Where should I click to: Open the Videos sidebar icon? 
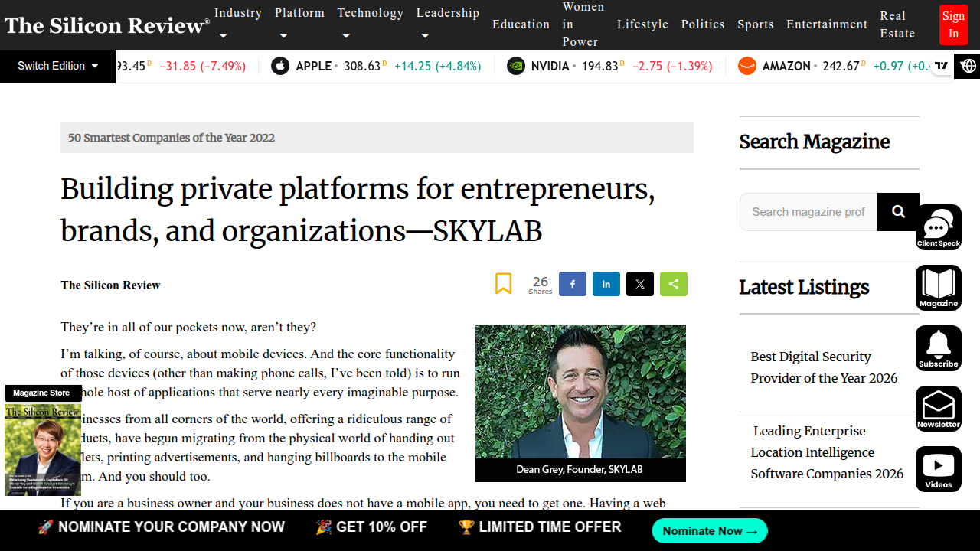coord(939,469)
